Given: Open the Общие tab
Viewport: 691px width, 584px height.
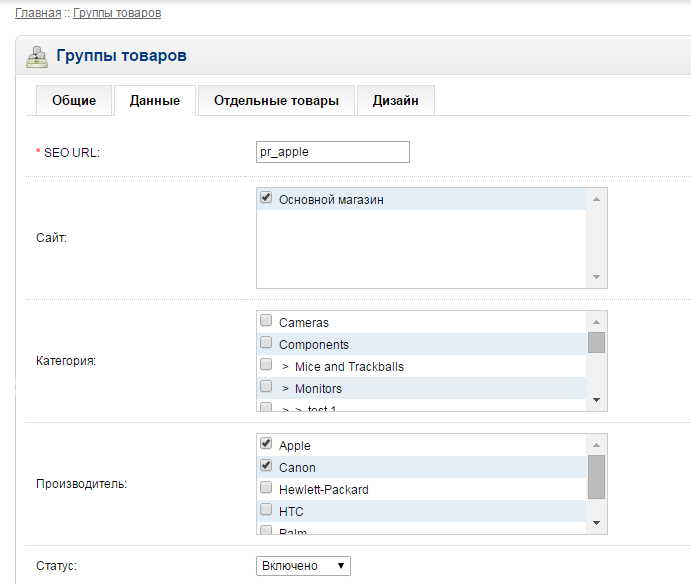Looking at the screenshot, I should [x=74, y=101].
